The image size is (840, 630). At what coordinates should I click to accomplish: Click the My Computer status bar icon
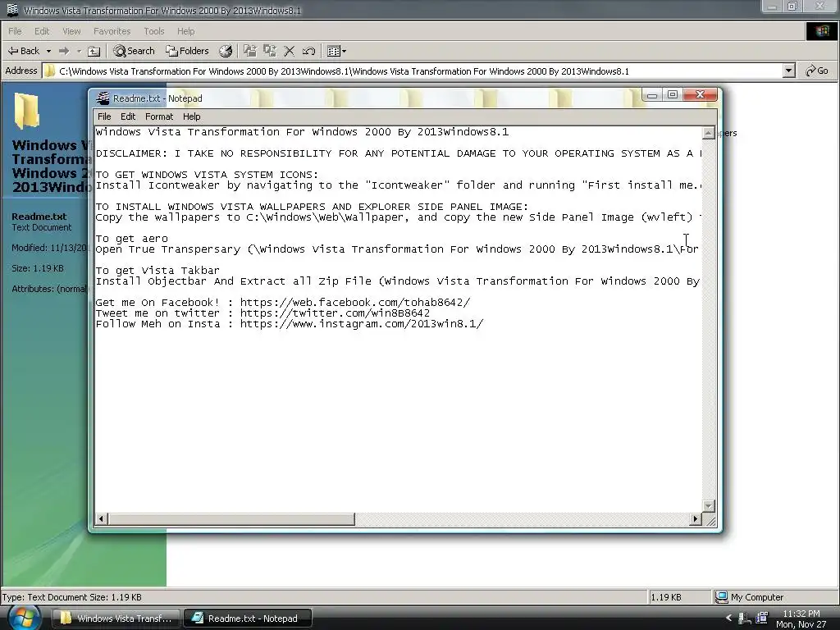[722, 597]
